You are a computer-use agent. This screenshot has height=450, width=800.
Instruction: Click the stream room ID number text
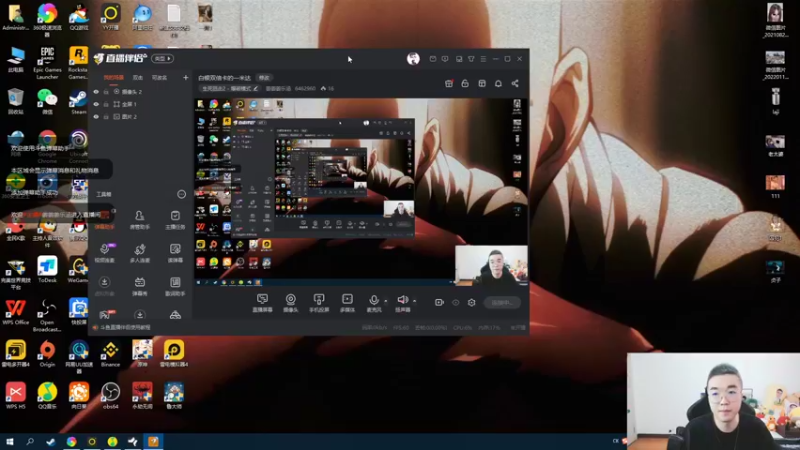pos(305,89)
